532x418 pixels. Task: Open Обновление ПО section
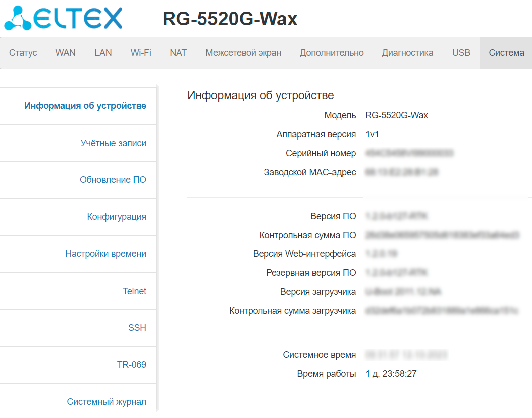(x=113, y=180)
